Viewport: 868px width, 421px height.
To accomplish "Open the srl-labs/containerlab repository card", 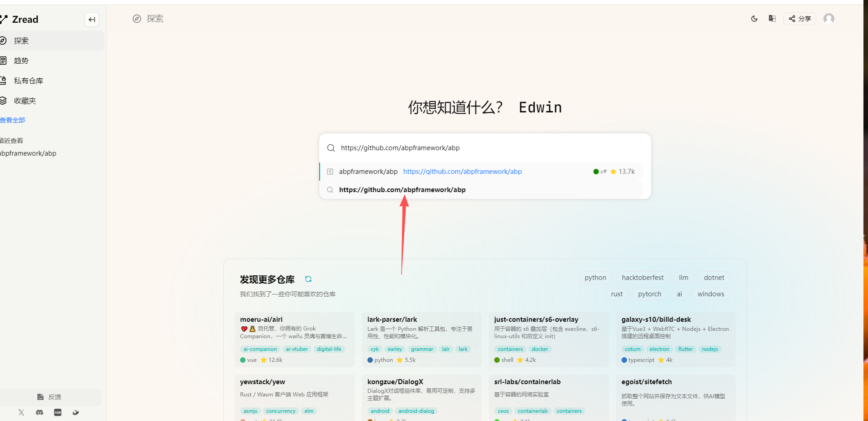I will point(549,398).
